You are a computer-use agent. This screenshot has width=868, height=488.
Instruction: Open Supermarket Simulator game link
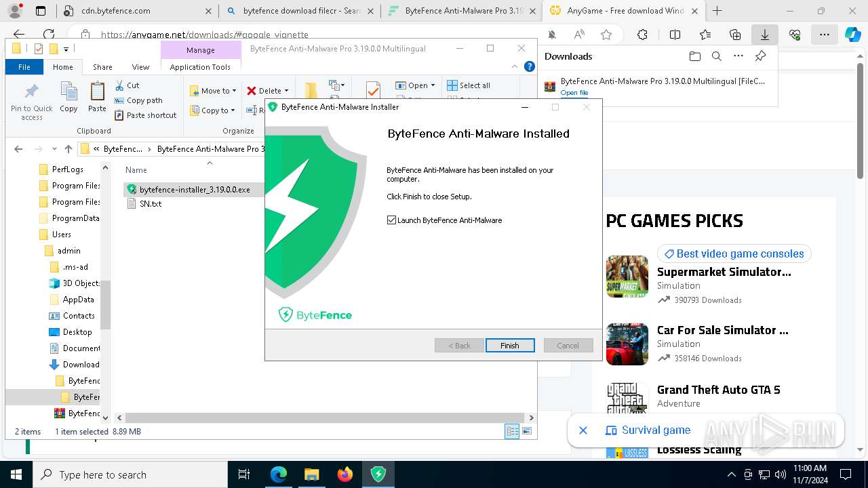click(724, 272)
